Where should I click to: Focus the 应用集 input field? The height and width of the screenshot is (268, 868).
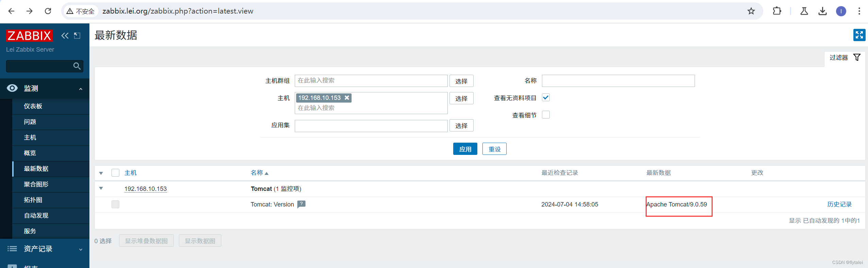click(x=371, y=126)
